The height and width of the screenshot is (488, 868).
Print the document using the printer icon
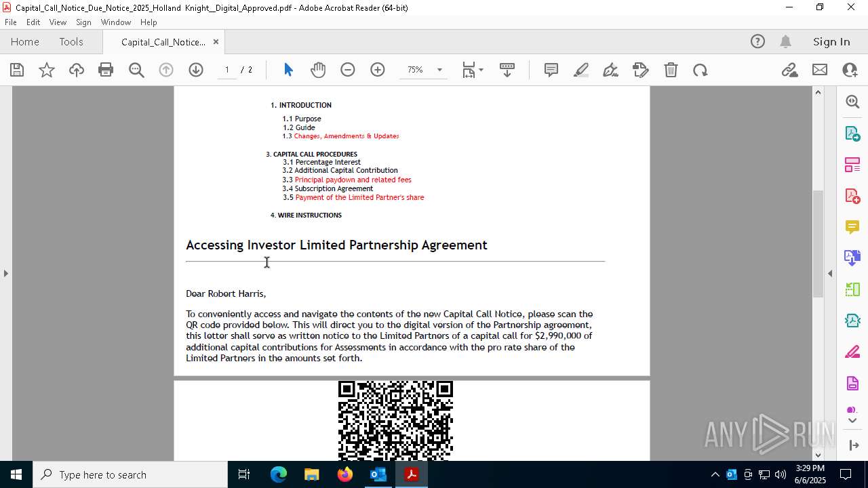pos(106,70)
